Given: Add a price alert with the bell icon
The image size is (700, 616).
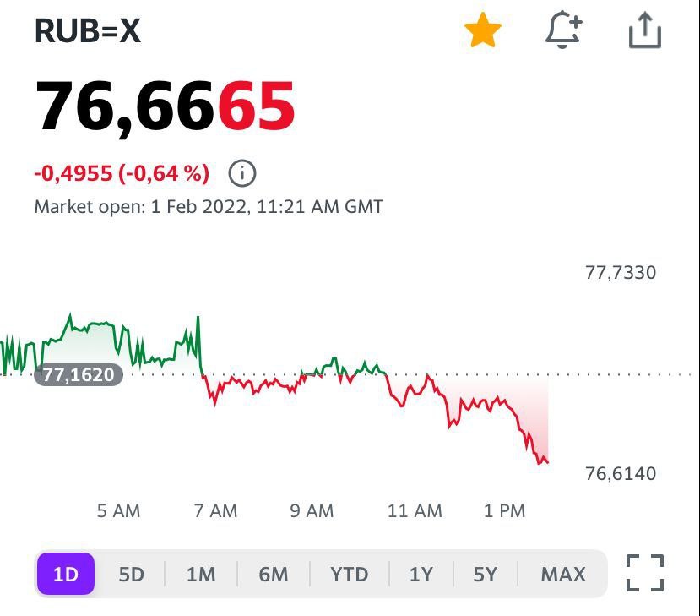Looking at the screenshot, I should point(563,31).
